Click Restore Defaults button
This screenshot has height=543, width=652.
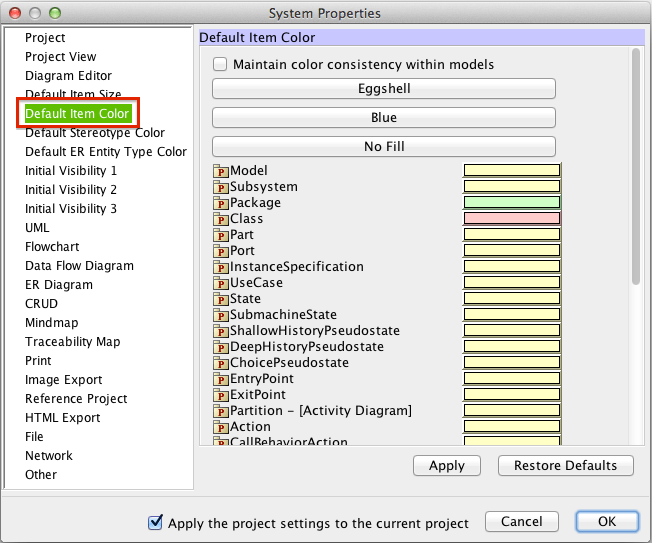(572, 466)
